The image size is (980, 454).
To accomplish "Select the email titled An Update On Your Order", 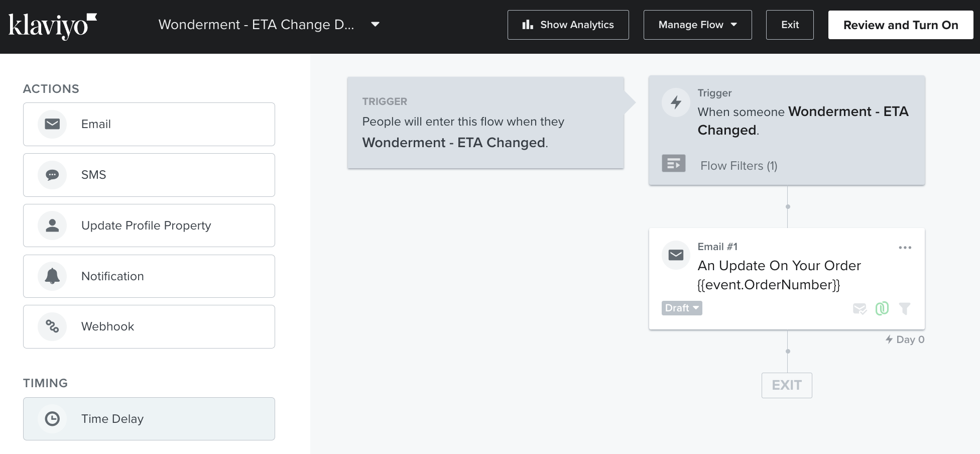I will click(779, 275).
